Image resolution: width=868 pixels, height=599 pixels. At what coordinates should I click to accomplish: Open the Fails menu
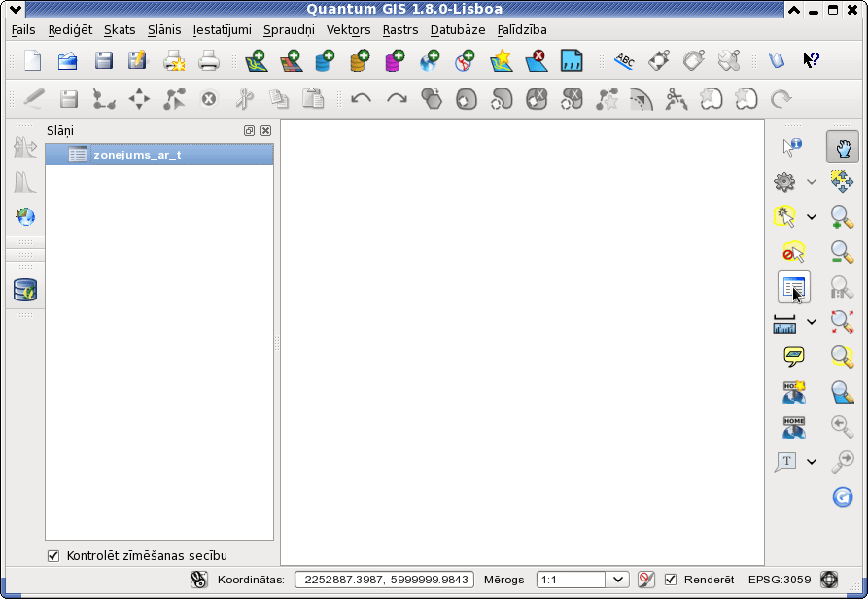click(23, 30)
